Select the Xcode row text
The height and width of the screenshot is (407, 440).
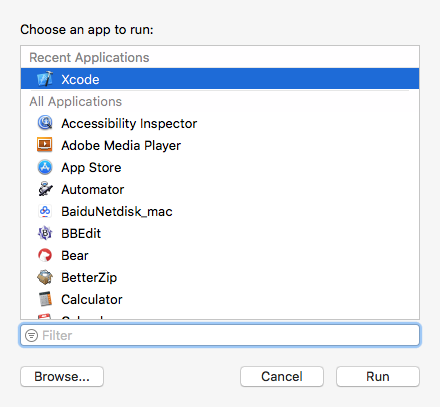point(80,79)
